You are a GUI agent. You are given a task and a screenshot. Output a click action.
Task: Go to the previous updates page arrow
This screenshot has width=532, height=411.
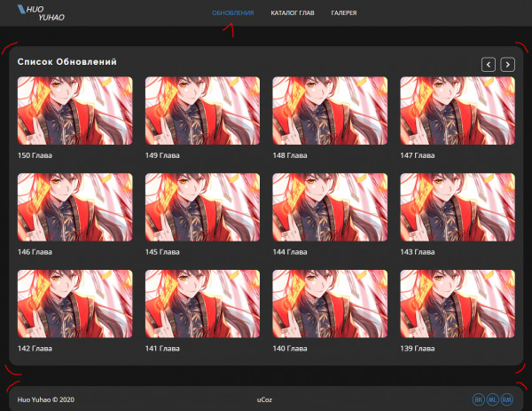pyautogui.click(x=489, y=65)
